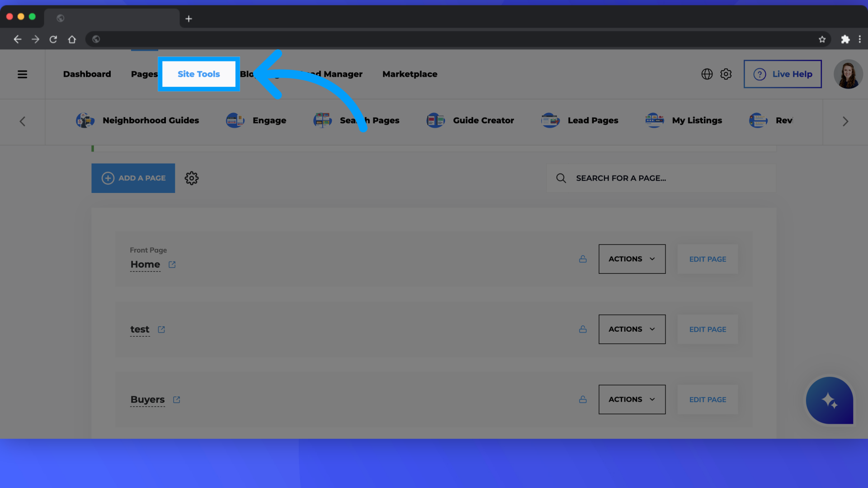This screenshot has width=868, height=488.
Task: Click the page settings gear icon
Action: point(191,178)
